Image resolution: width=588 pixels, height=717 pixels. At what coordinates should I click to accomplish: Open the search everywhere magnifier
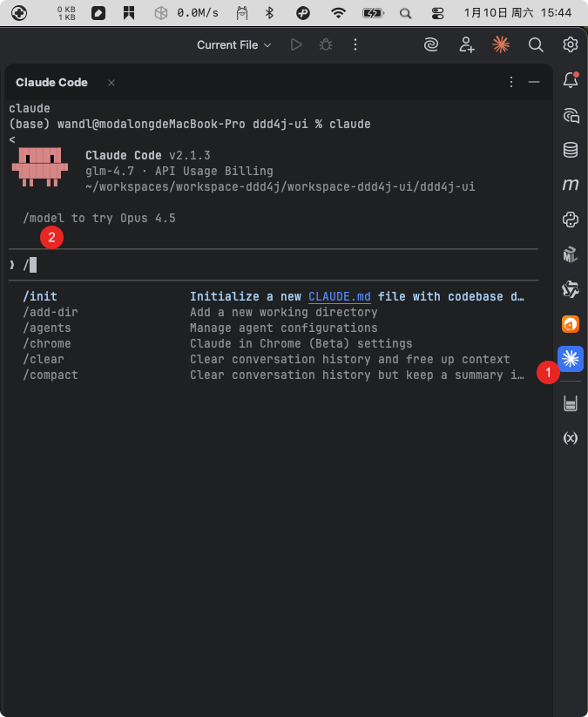point(536,44)
